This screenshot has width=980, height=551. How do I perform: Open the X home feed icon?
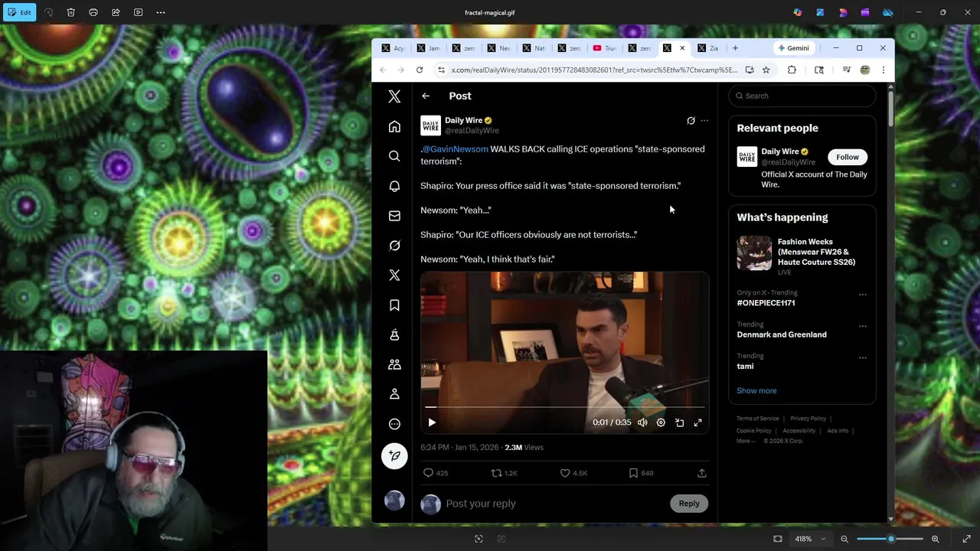click(394, 126)
